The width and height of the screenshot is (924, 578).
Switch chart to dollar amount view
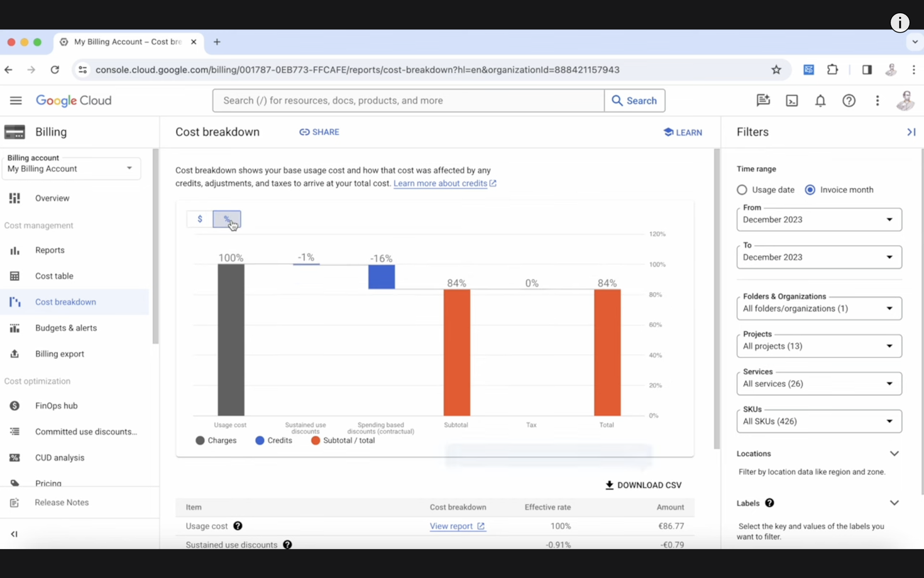200,219
